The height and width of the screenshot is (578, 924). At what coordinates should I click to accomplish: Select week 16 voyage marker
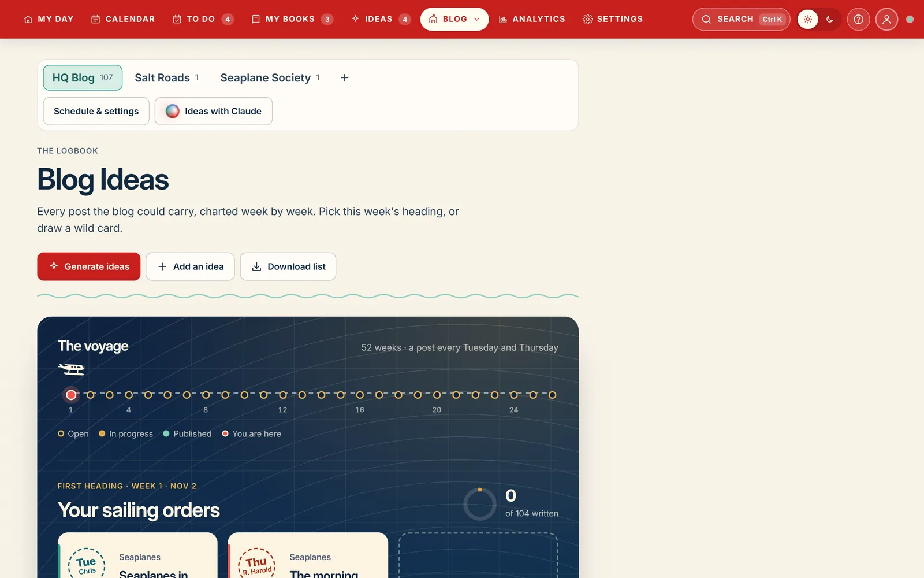tap(360, 395)
